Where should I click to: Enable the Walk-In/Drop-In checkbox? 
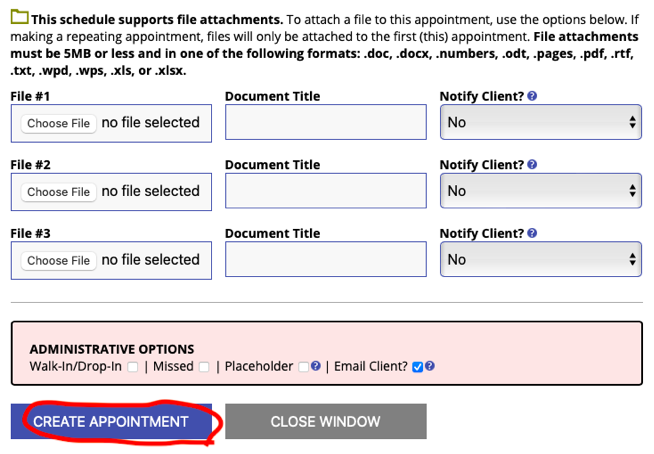pos(133,367)
